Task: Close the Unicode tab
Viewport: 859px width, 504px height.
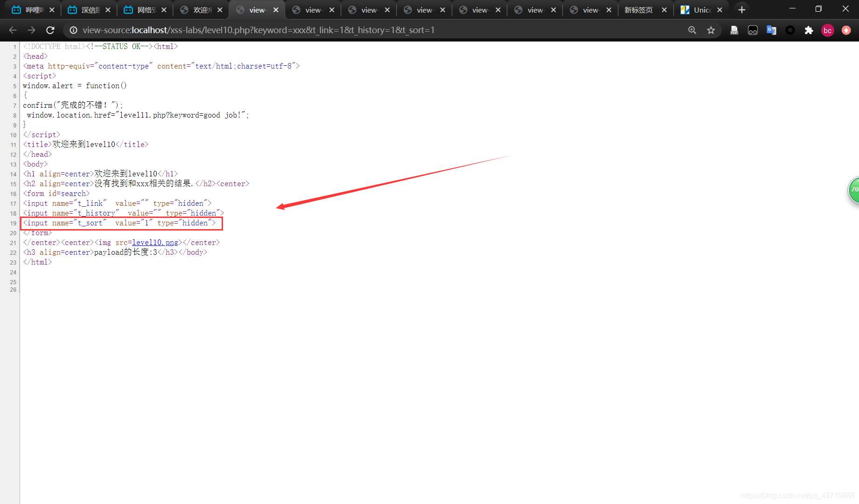Action: coord(719,10)
